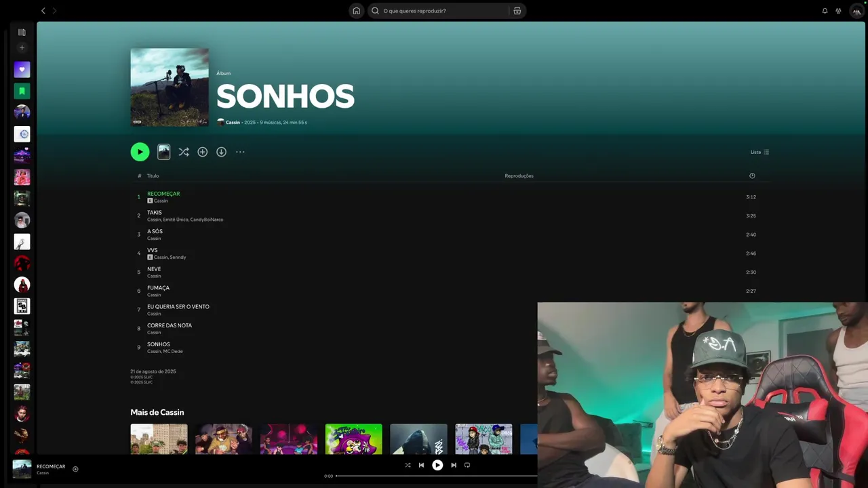Viewport: 868px width, 488px height.
Task: Create a new playlist with the plus icon
Action: pyautogui.click(x=22, y=47)
